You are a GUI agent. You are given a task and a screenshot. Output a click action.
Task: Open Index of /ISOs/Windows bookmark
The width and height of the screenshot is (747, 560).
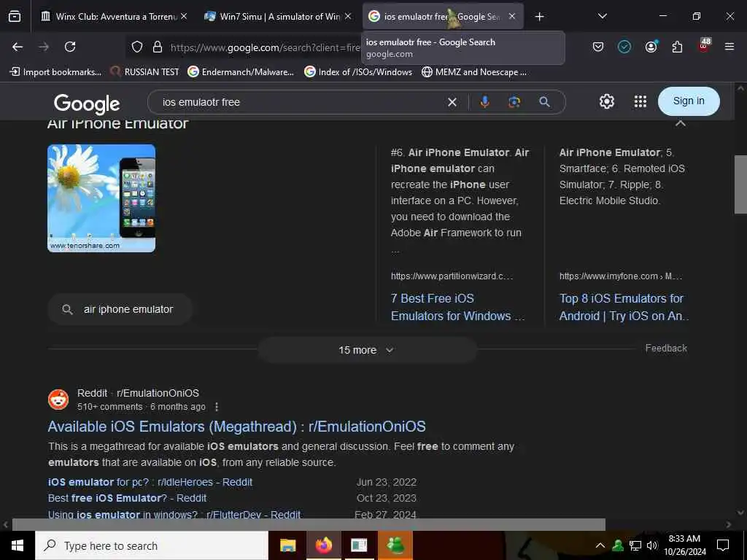(359, 72)
